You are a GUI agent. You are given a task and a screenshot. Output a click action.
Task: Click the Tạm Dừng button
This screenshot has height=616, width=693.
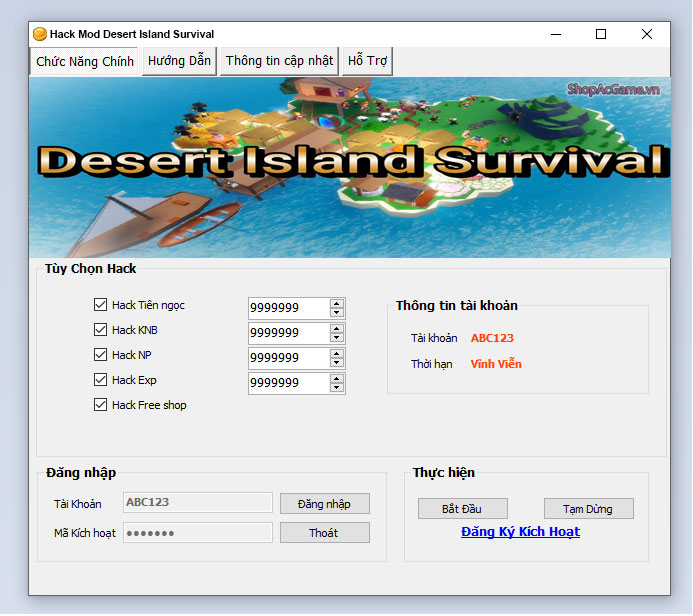pos(588,509)
